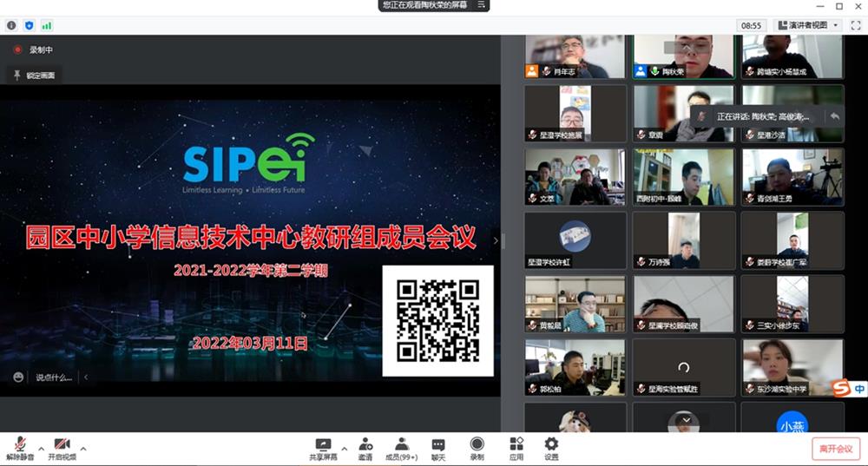Screen dimensions: 868x466
Task: Expand share options arrow beside 共享屏幕
Action: (344, 449)
